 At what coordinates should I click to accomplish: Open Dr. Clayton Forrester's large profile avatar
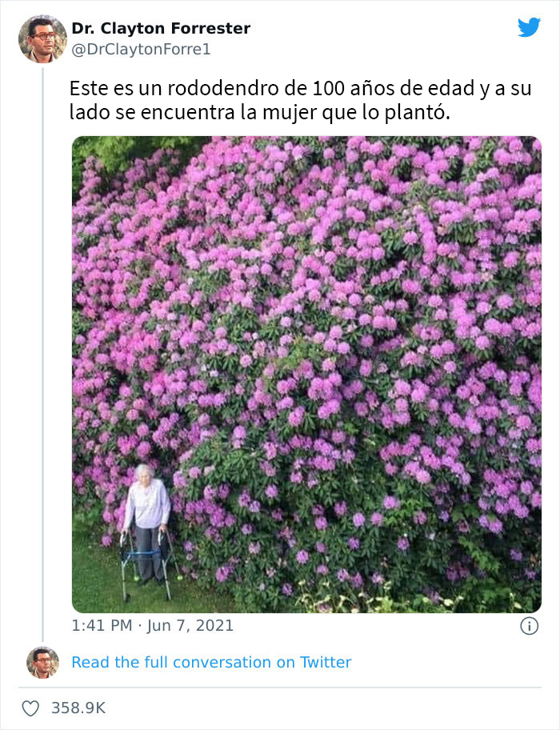pyautogui.click(x=42, y=38)
